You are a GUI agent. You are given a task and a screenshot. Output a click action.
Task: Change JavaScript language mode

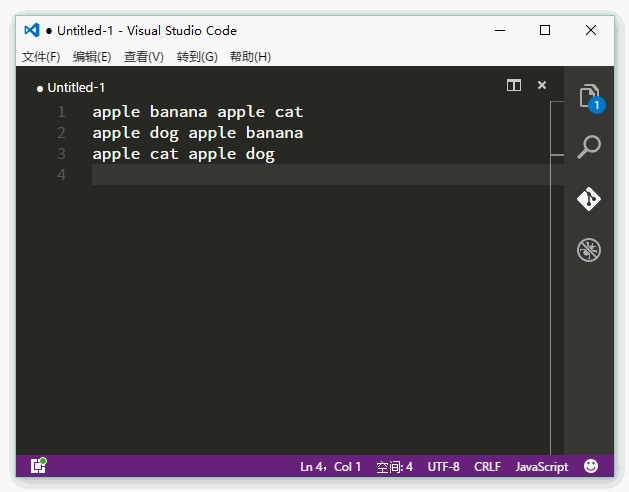pos(542,467)
